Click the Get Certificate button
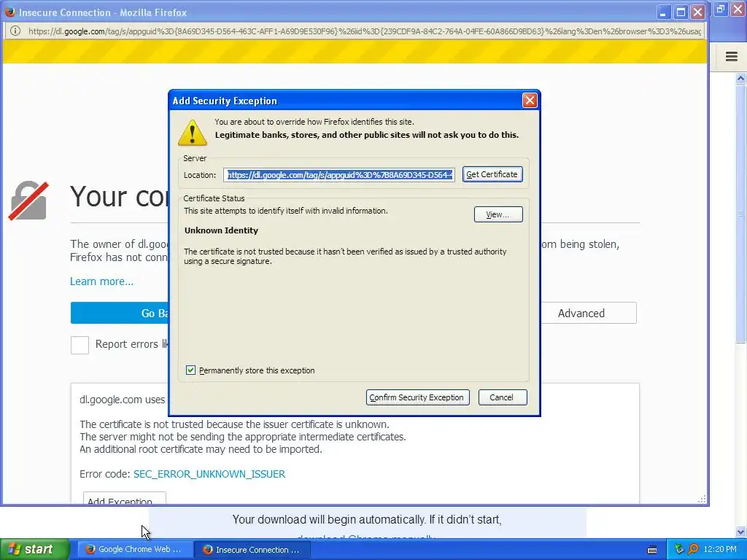 492,174
